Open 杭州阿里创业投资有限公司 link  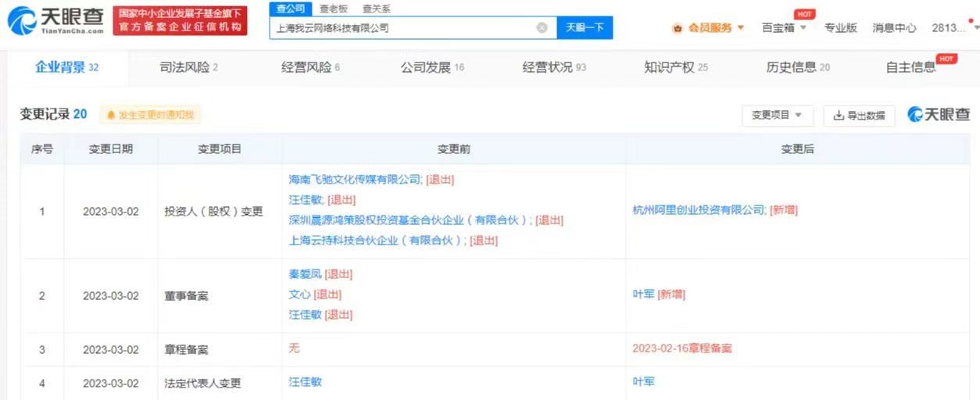[699, 209]
